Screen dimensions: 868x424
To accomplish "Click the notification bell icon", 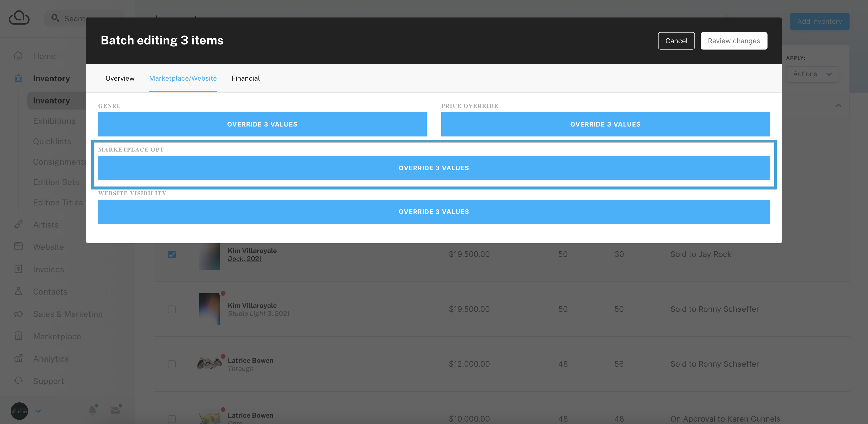I will 92,410.
